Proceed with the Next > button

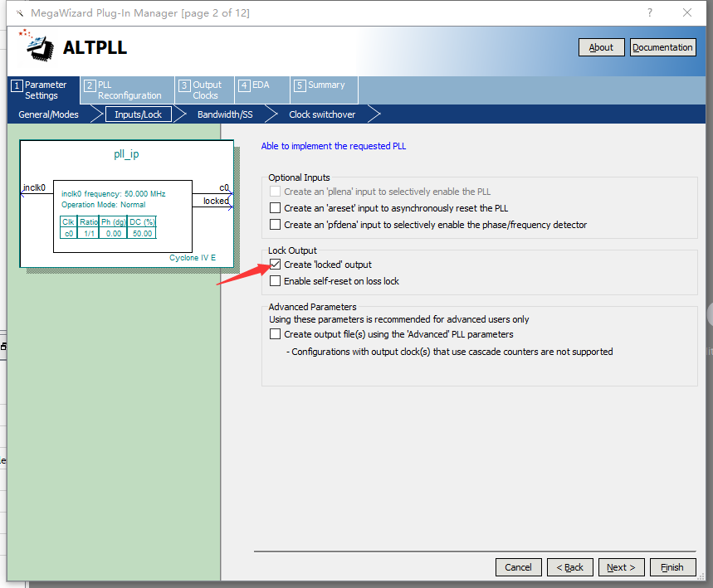[x=621, y=567]
